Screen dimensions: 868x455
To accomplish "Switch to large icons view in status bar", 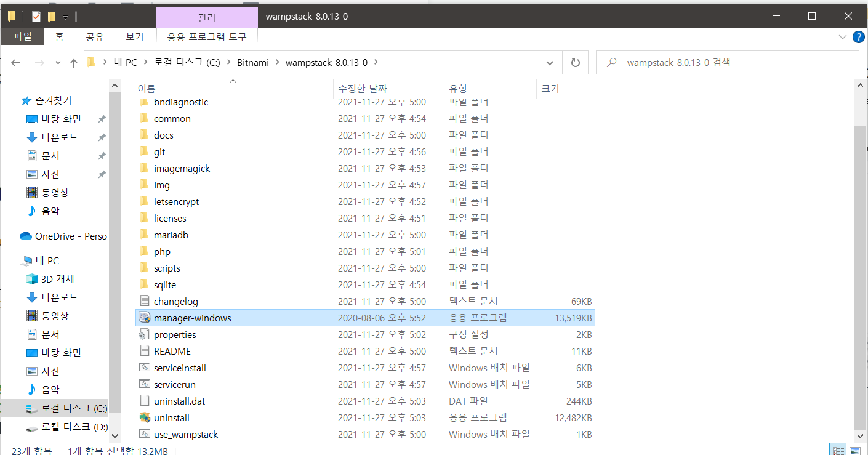I will [856, 451].
